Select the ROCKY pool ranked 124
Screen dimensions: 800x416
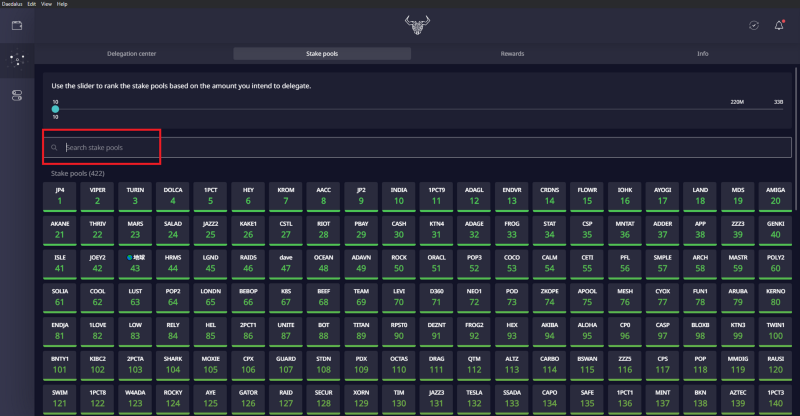[x=173, y=399]
